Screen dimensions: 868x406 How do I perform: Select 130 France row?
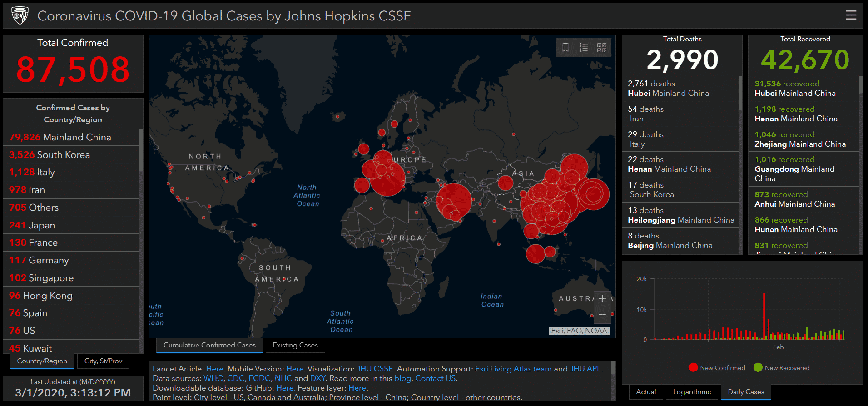point(71,243)
